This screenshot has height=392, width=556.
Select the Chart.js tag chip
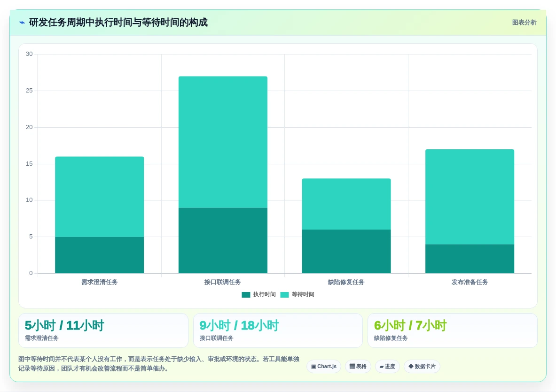click(324, 367)
